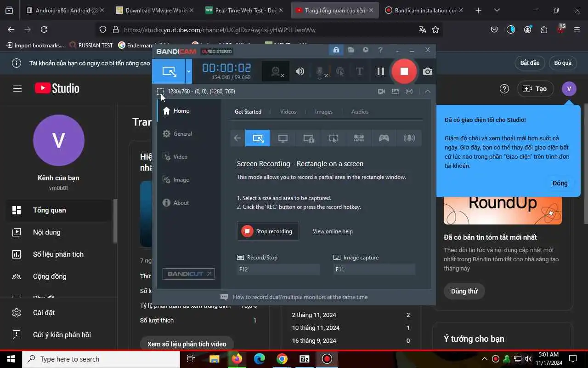Click Tạo create button in Studio
This screenshot has width=588, height=368.
535,89
